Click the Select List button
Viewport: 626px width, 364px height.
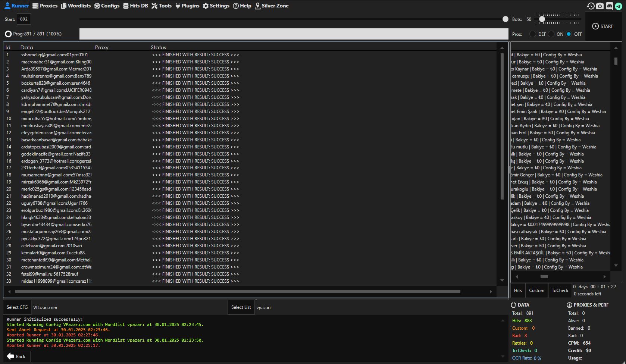[x=241, y=307]
